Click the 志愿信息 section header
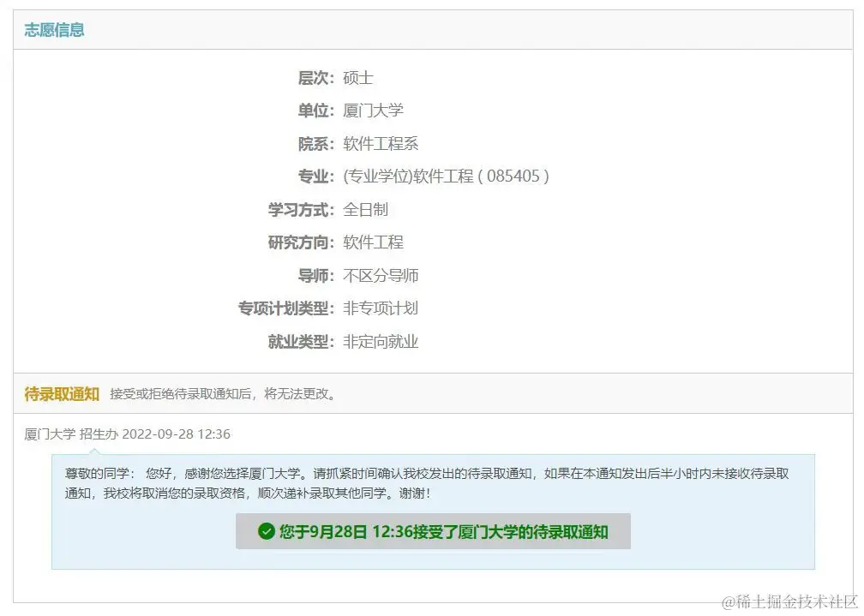 pos(54,30)
